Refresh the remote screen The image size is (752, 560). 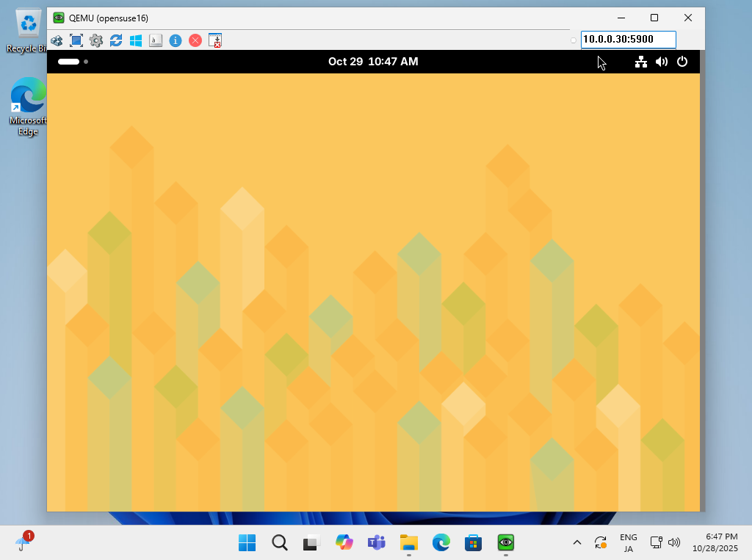click(x=116, y=41)
